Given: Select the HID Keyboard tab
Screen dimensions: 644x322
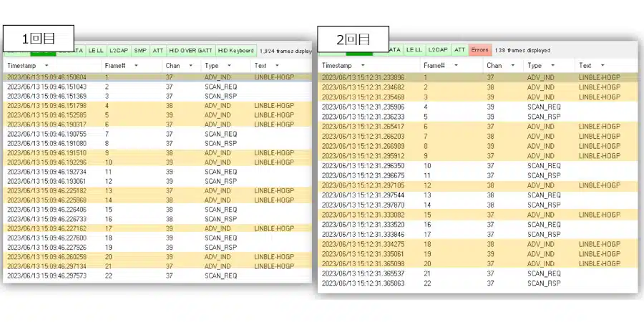Looking at the screenshot, I should click(235, 51).
